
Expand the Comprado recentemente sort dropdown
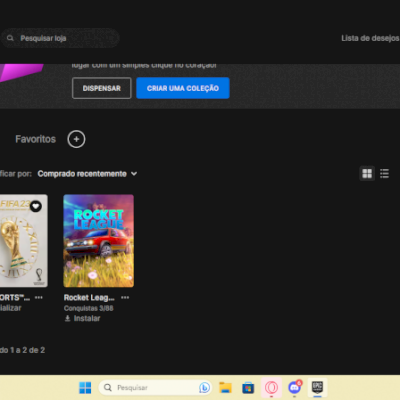(87, 174)
